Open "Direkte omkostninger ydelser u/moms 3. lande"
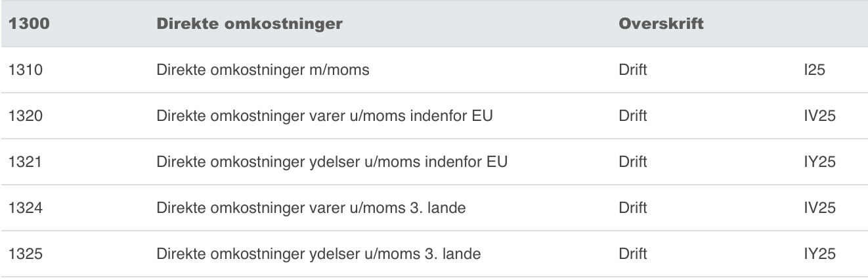The width and height of the screenshot is (868, 280). pos(318,253)
